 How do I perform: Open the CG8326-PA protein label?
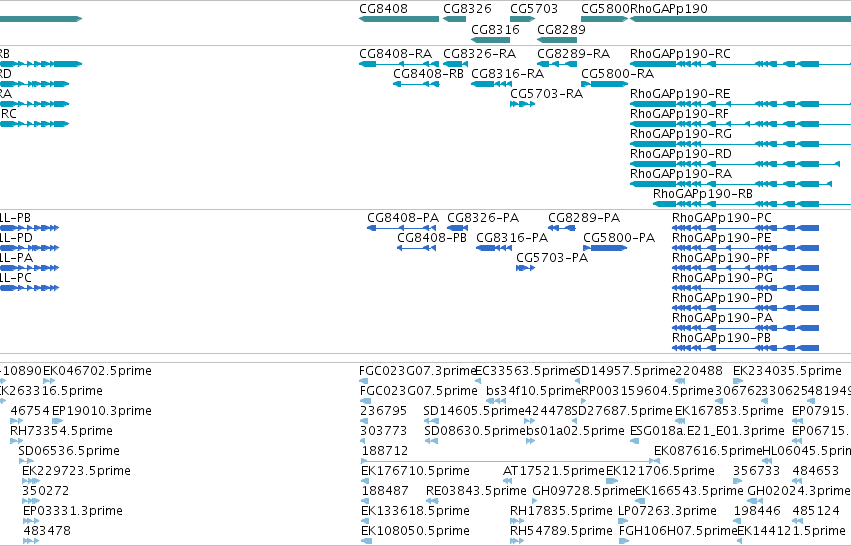click(483, 218)
